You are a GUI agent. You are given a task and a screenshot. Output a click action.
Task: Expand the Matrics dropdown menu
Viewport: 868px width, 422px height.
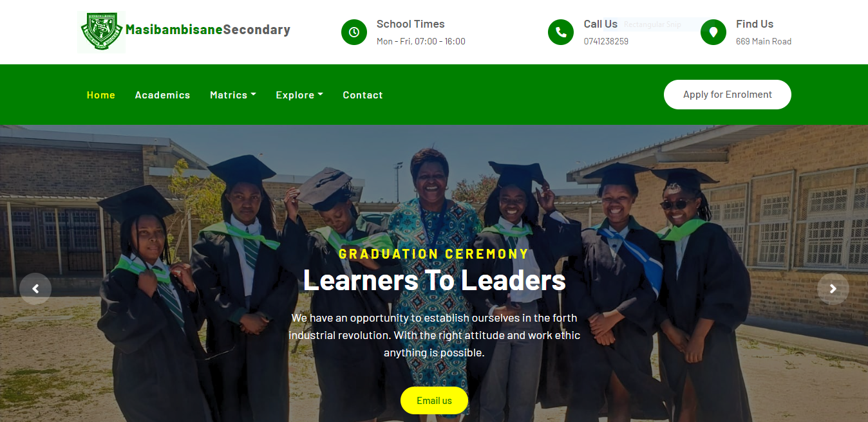233,95
